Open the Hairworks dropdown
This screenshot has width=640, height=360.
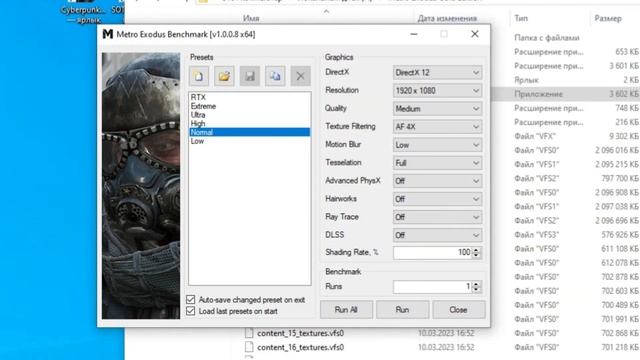point(437,199)
